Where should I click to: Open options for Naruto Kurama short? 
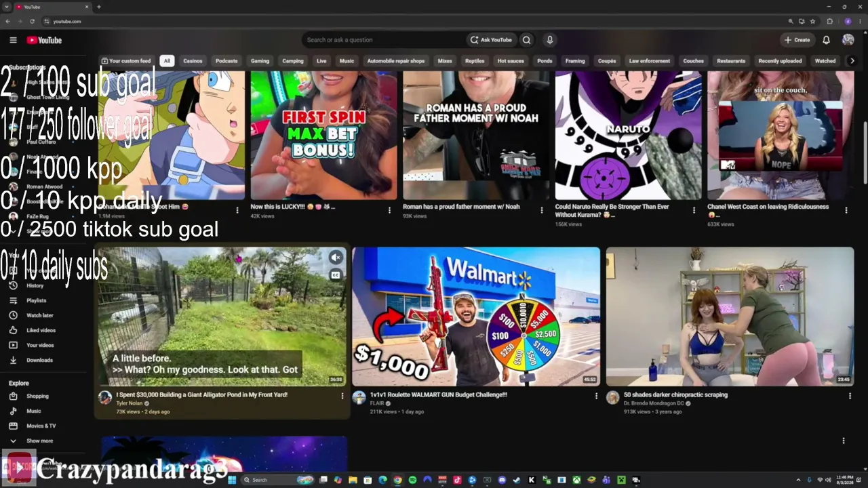click(694, 210)
